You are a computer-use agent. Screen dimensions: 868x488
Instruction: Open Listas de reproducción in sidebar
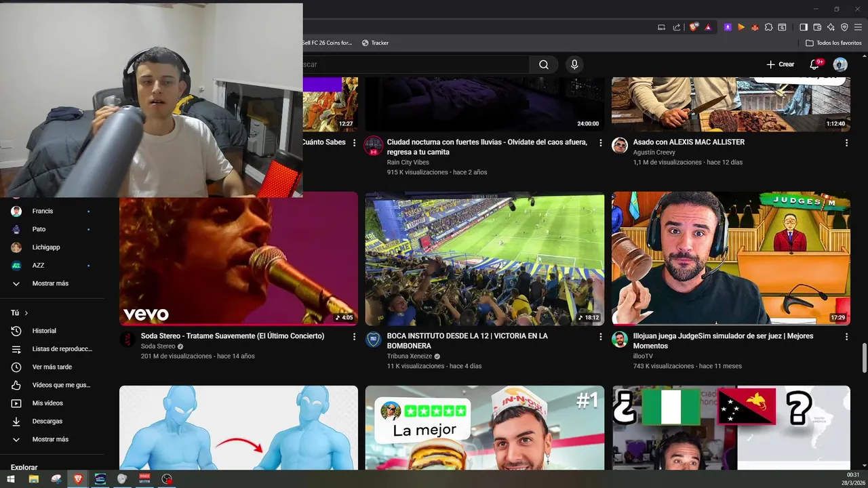tap(52, 349)
